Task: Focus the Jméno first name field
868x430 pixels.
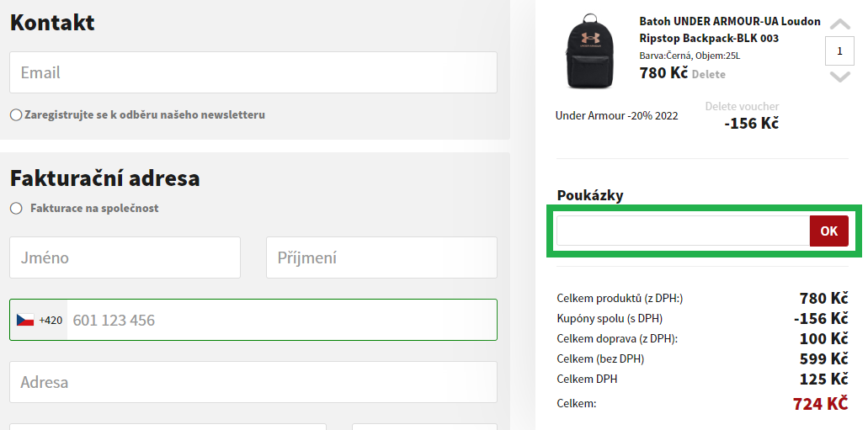Action: [125, 257]
